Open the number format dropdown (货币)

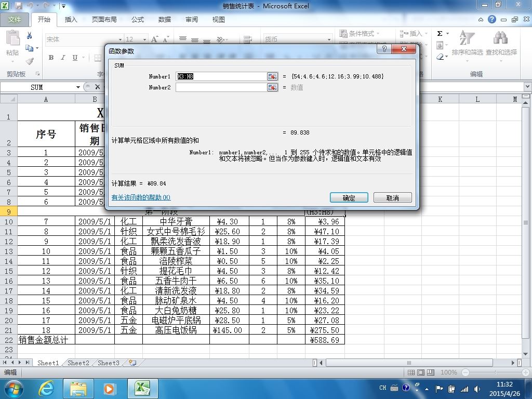tap(329, 39)
